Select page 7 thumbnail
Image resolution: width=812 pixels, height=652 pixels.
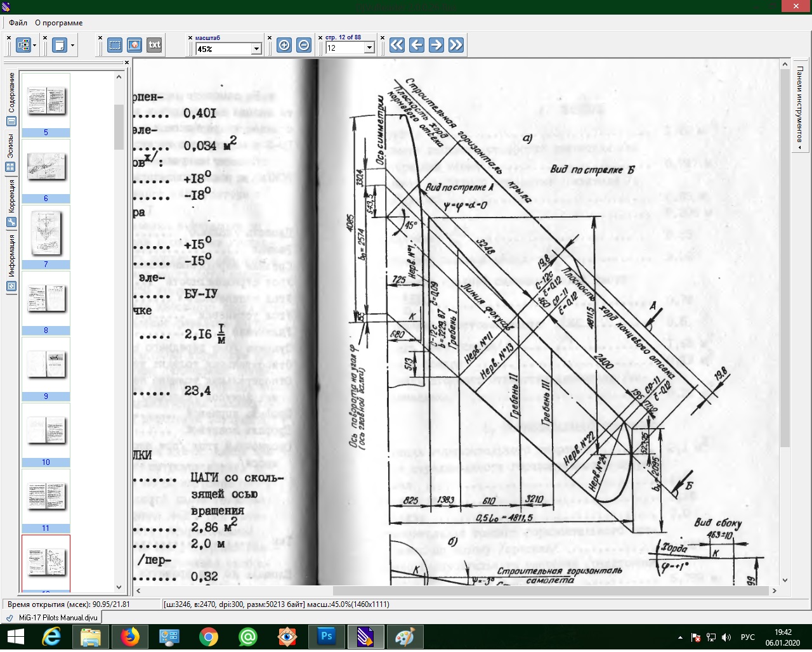(46, 233)
